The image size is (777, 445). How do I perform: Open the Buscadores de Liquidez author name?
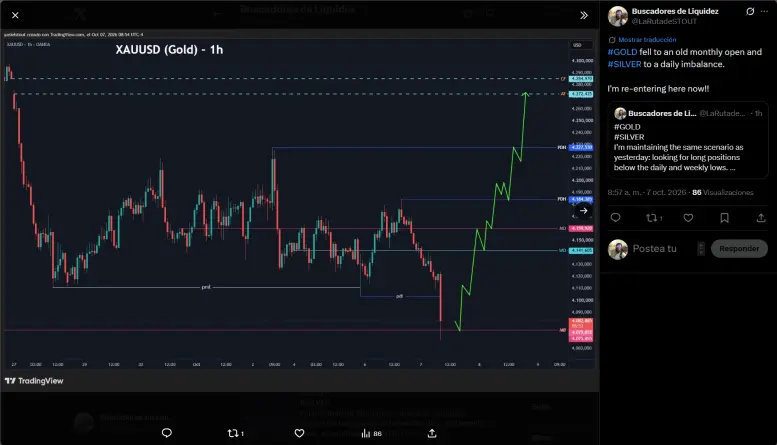[x=674, y=11]
